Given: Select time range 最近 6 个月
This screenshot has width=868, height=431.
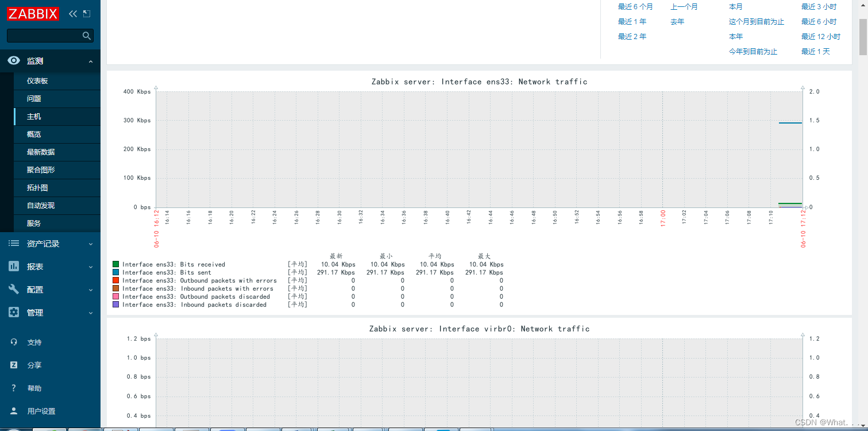Looking at the screenshot, I should (635, 7).
